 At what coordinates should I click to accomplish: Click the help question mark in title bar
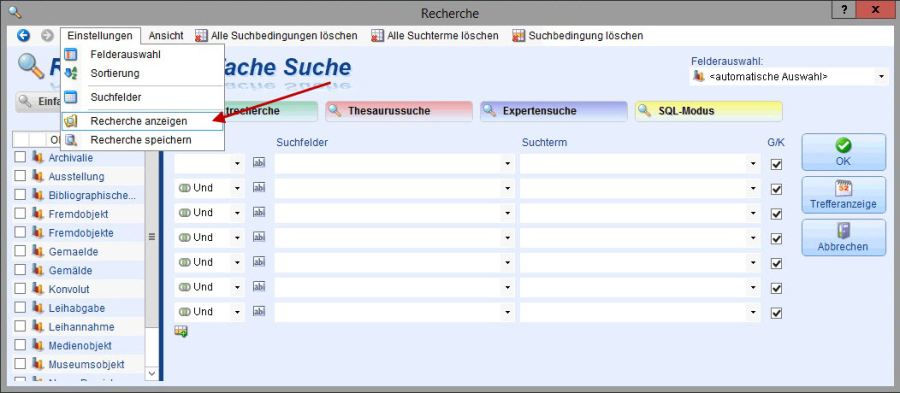(844, 10)
